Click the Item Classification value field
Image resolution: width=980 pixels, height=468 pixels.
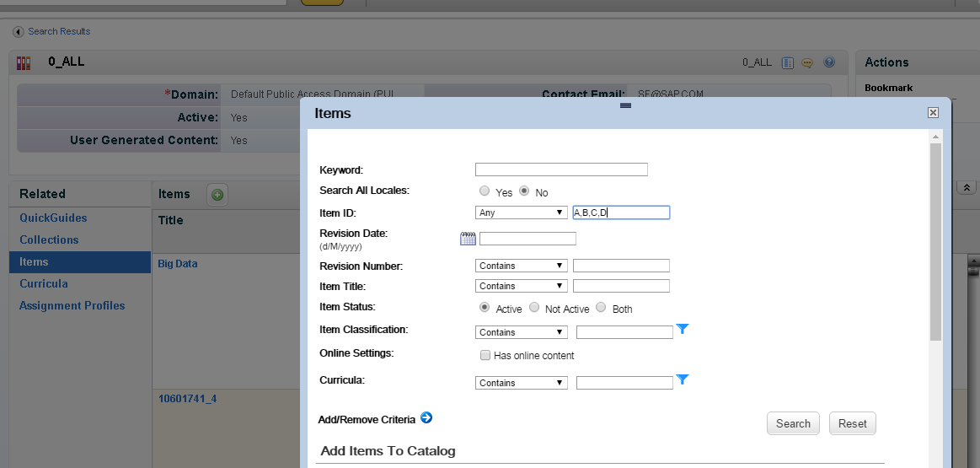[624, 332]
